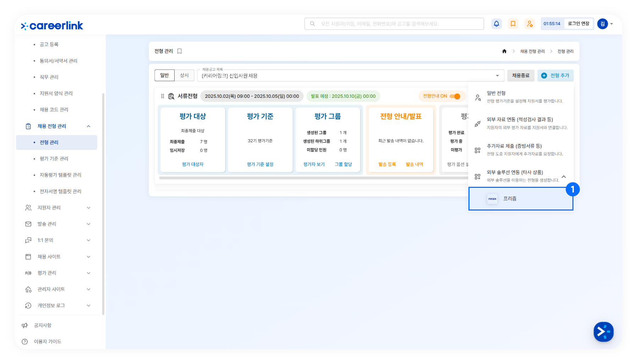Toggle the 전형안내 ON switch off

455,96
